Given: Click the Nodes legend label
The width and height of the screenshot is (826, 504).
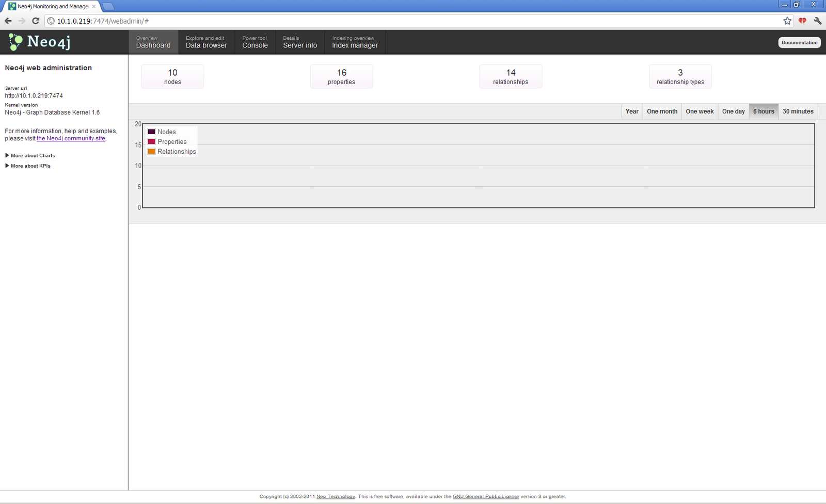Looking at the screenshot, I should (x=167, y=132).
